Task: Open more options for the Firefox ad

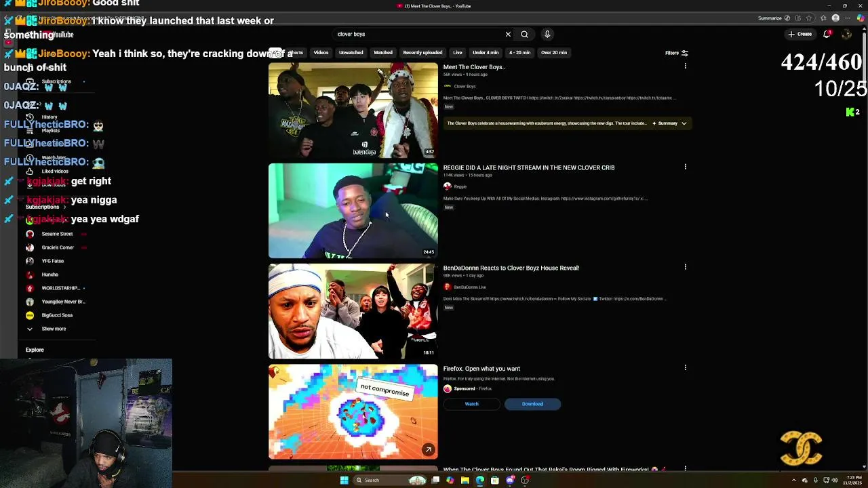Action: tap(685, 368)
